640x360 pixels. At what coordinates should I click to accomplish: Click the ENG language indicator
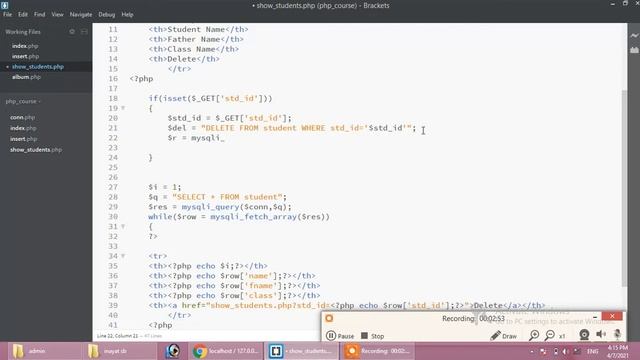593,351
